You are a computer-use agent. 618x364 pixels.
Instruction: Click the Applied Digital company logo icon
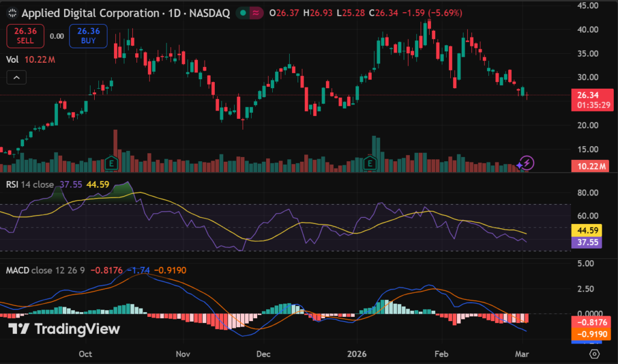coord(11,13)
